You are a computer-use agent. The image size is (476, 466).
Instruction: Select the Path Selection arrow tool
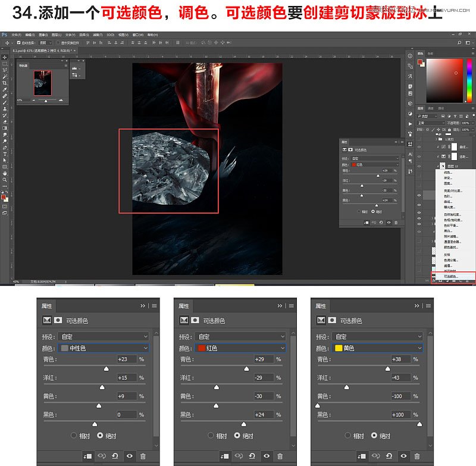tap(5, 160)
